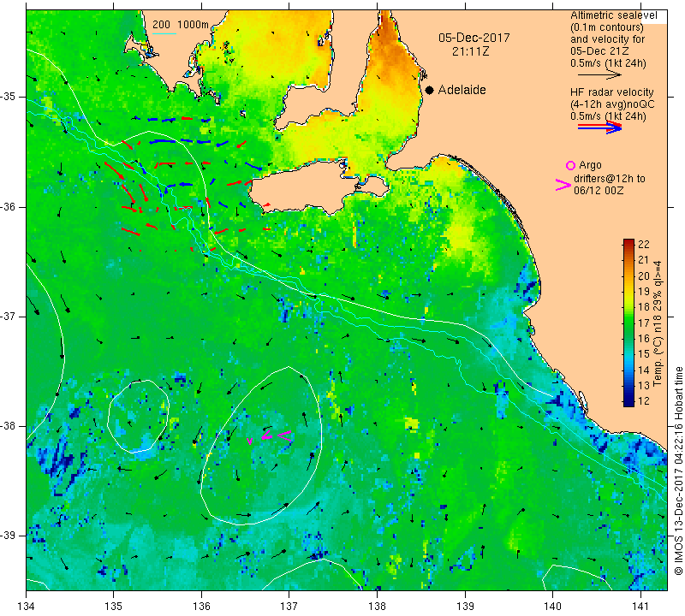The width and height of the screenshot is (685, 616).
Task: Click the 0.5m/s scale text under HF radar
Action: point(608,116)
